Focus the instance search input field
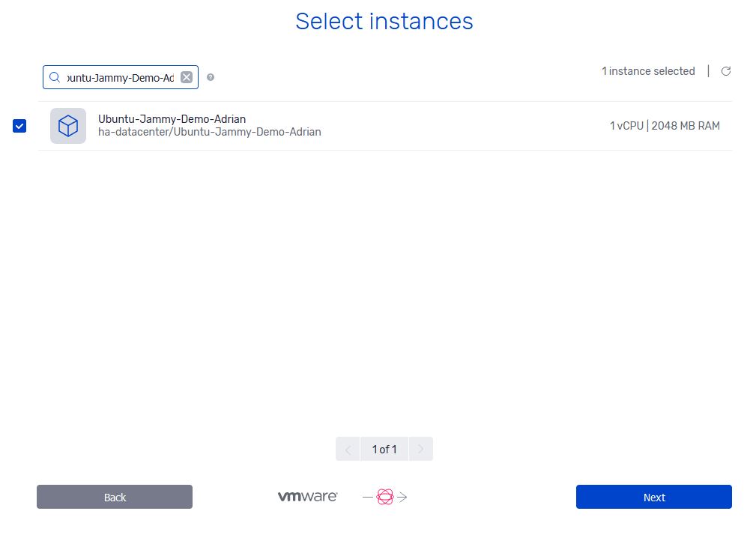Image resolution: width=756 pixels, height=535 pixels. tap(121, 77)
